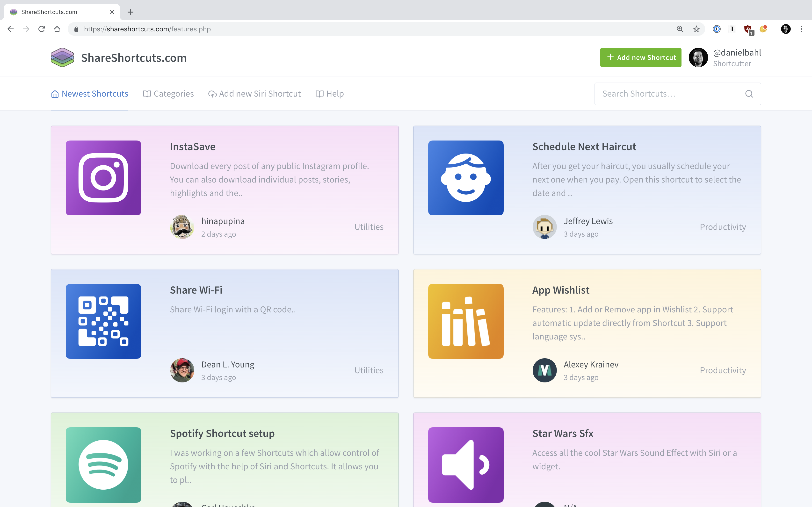Open the Add new Siri Shortcut upload icon
The height and width of the screenshot is (507, 812).
[212, 94]
